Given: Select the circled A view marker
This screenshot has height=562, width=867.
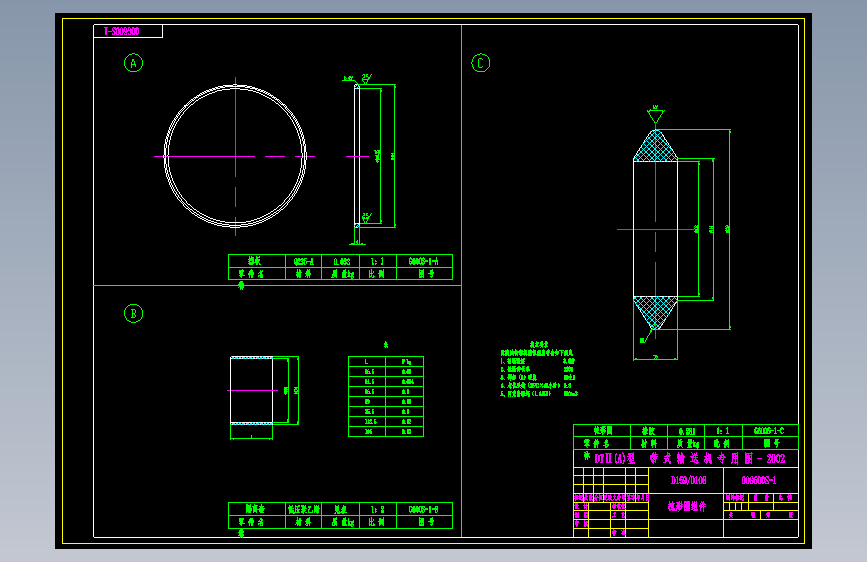Looking at the screenshot, I should coord(133,63).
